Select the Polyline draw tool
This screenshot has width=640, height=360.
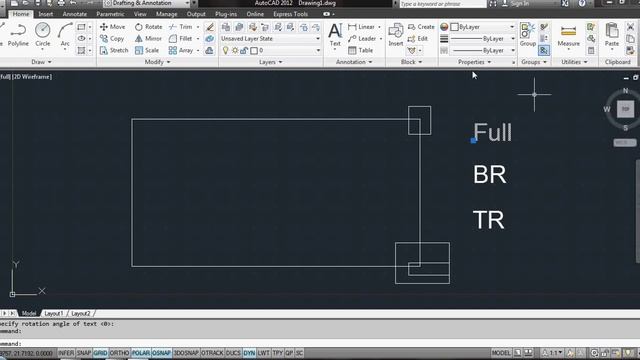coord(18,35)
